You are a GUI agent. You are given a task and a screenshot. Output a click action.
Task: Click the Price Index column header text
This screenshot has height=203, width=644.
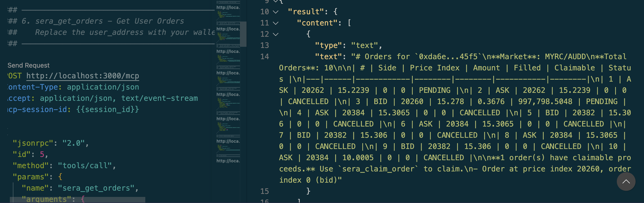(x=435, y=68)
